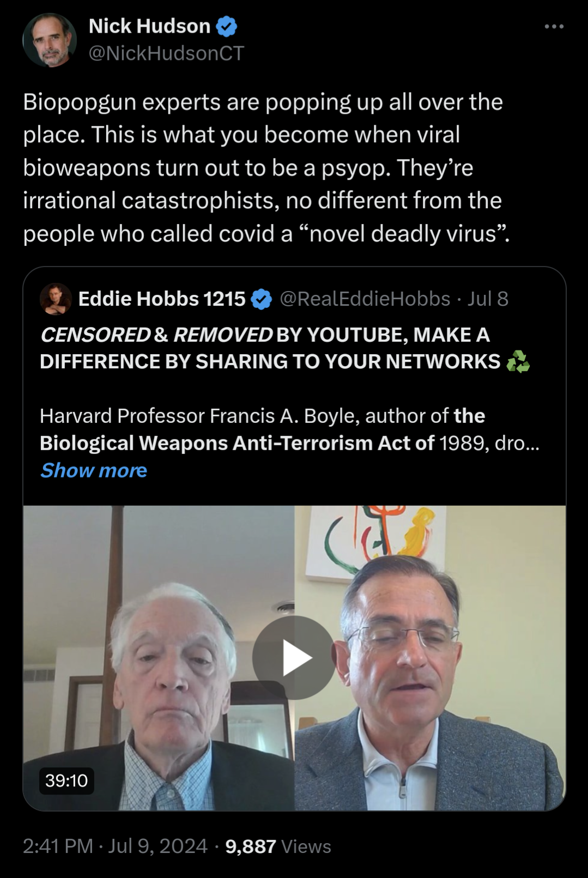View the 9,887 Views count details

(278, 846)
